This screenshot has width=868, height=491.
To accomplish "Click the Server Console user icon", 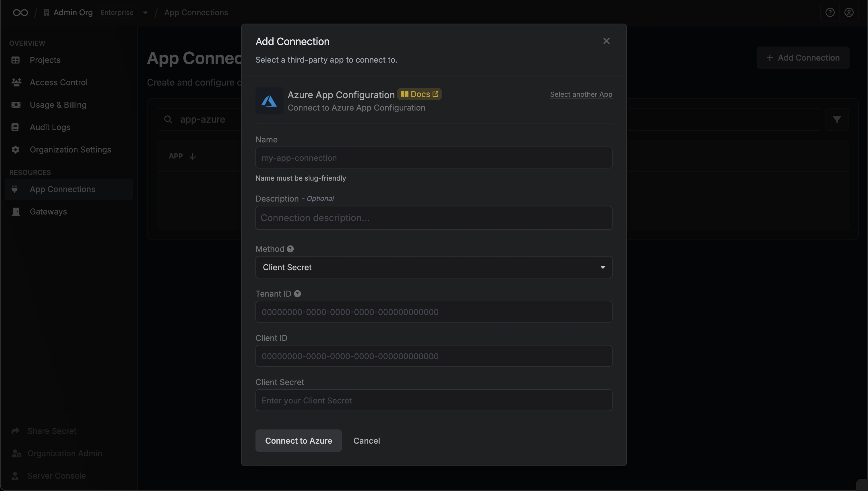I will click(15, 476).
